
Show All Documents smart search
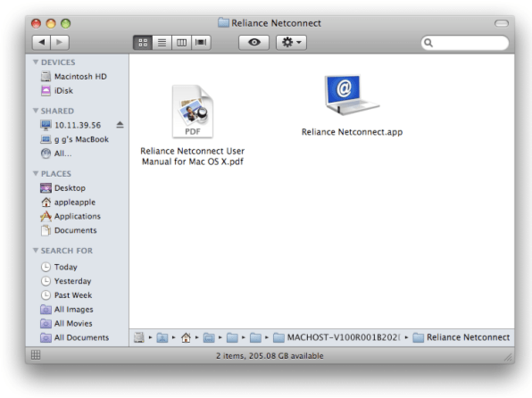click(x=75, y=337)
